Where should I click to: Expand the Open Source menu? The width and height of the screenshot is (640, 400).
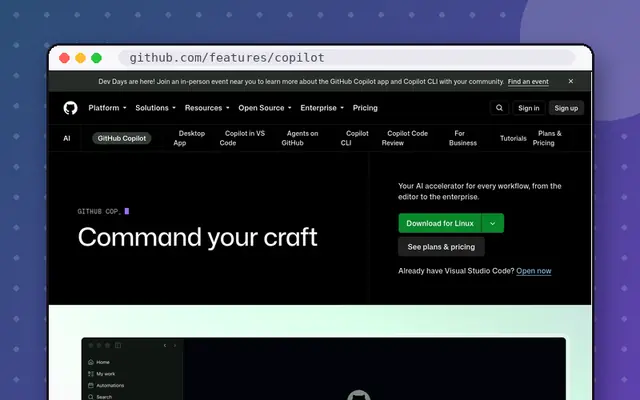coord(265,108)
